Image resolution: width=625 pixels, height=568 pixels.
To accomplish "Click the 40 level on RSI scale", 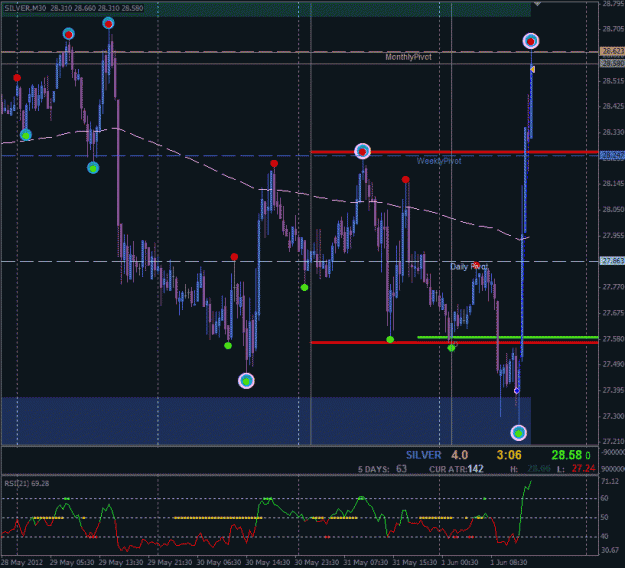I will (605, 537).
